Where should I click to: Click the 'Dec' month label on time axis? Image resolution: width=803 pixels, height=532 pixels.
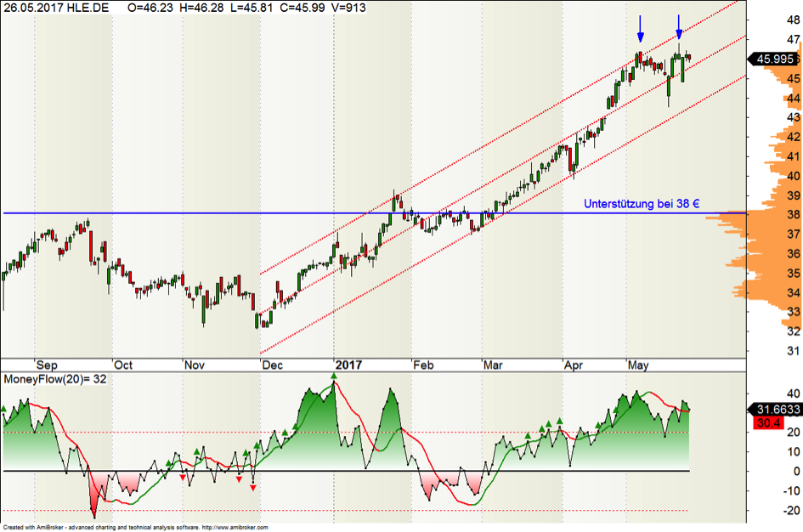273,365
